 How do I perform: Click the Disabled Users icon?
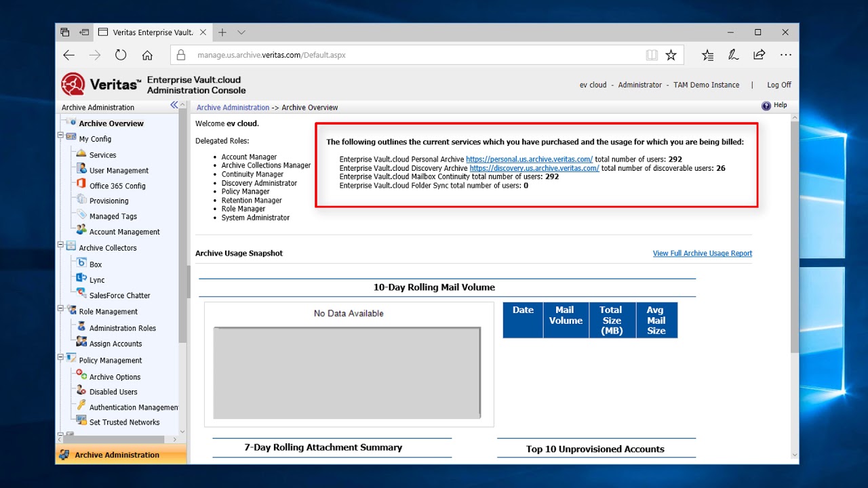point(81,391)
